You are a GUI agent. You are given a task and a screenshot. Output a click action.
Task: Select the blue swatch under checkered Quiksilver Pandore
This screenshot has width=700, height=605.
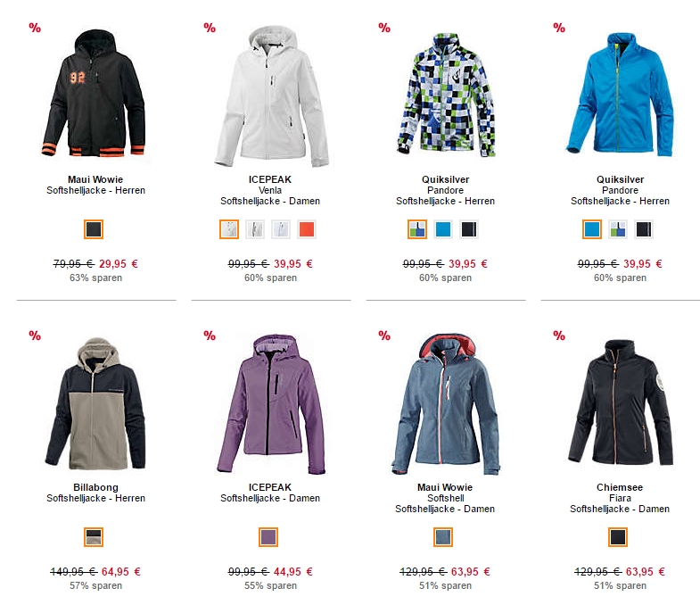(x=443, y=229)
